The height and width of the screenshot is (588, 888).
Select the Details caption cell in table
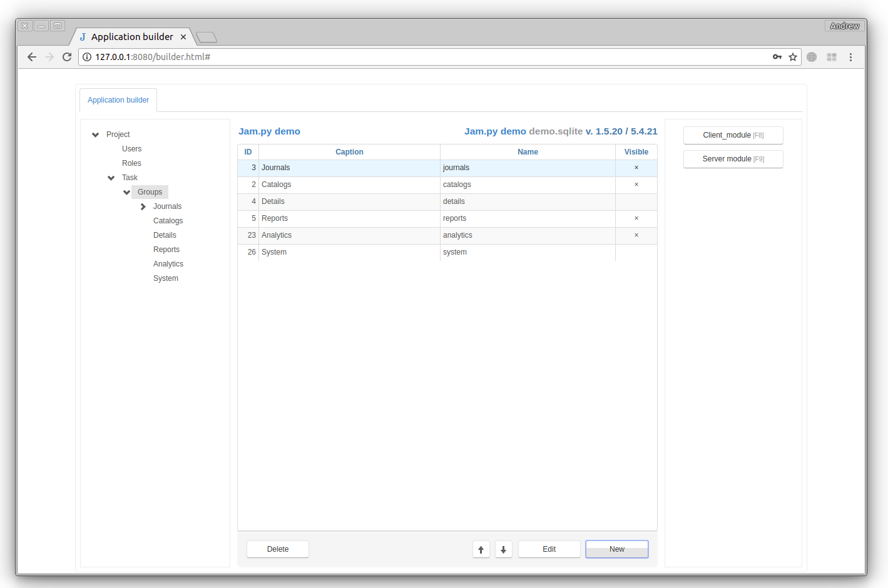(349, 201)
